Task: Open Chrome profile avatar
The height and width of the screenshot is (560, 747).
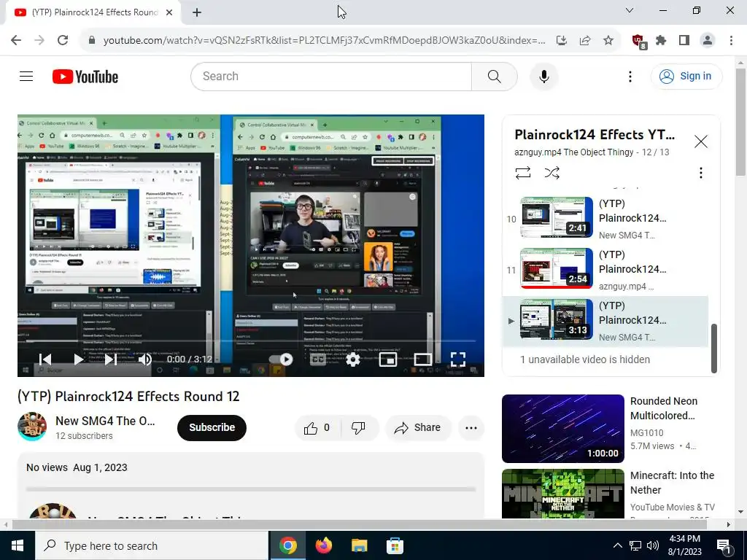Action: click(708, 41)
